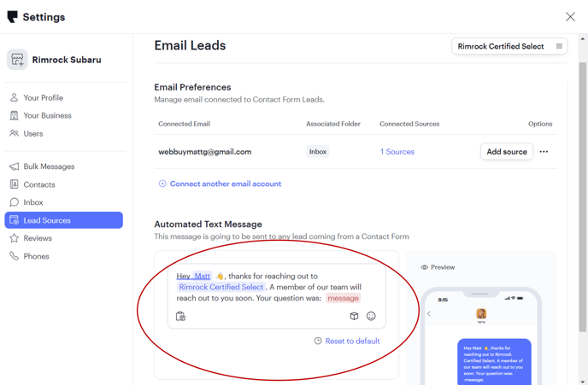Open Contacts section
Screen dimensions: 588x385
click(x=39, y=184)
